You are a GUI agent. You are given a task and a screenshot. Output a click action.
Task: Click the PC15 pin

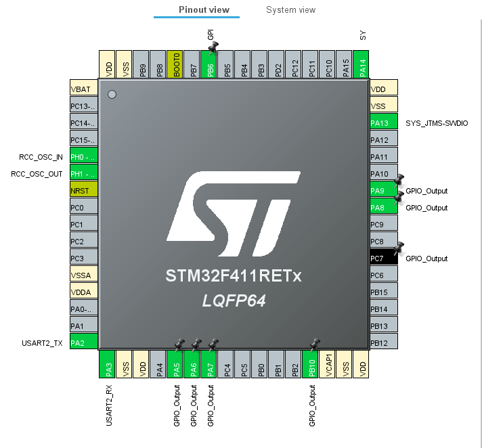pos(84,138)
